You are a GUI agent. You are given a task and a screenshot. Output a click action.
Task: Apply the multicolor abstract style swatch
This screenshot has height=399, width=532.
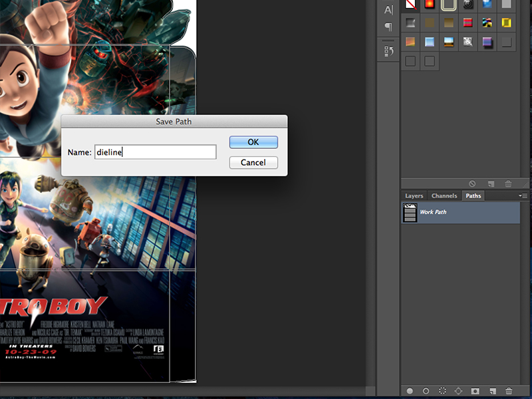[487, 23]
